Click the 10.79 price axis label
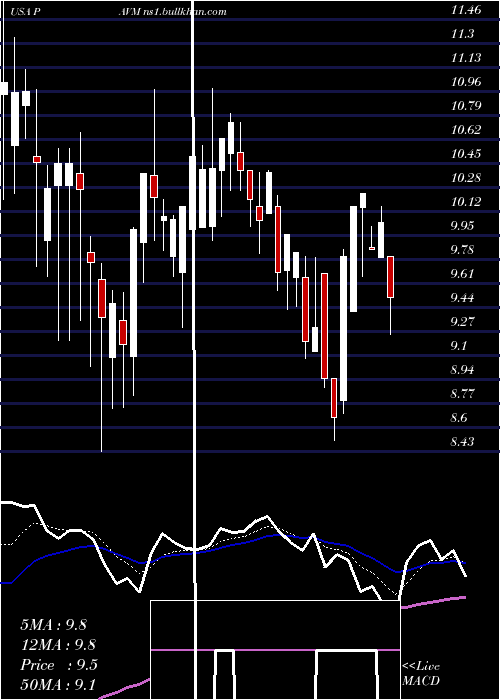This screenshot has height=700, width=500. click(466, 106)
